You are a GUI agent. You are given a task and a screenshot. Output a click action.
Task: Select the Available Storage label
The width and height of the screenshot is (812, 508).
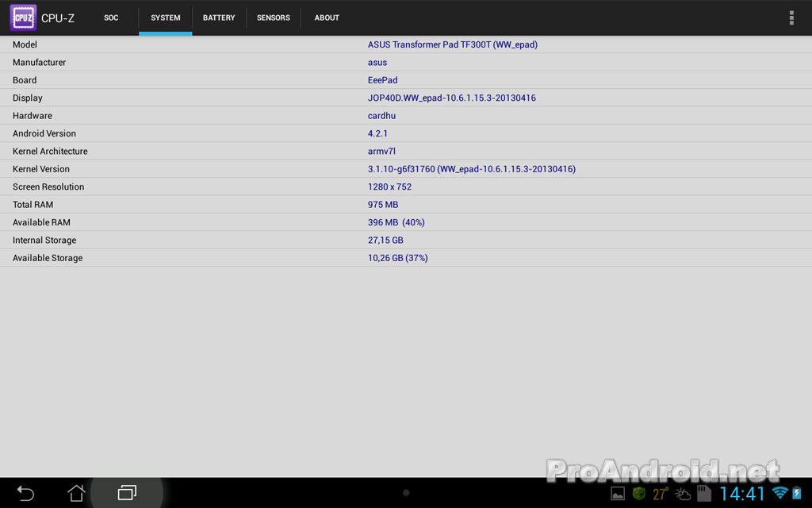coord(48,258)
